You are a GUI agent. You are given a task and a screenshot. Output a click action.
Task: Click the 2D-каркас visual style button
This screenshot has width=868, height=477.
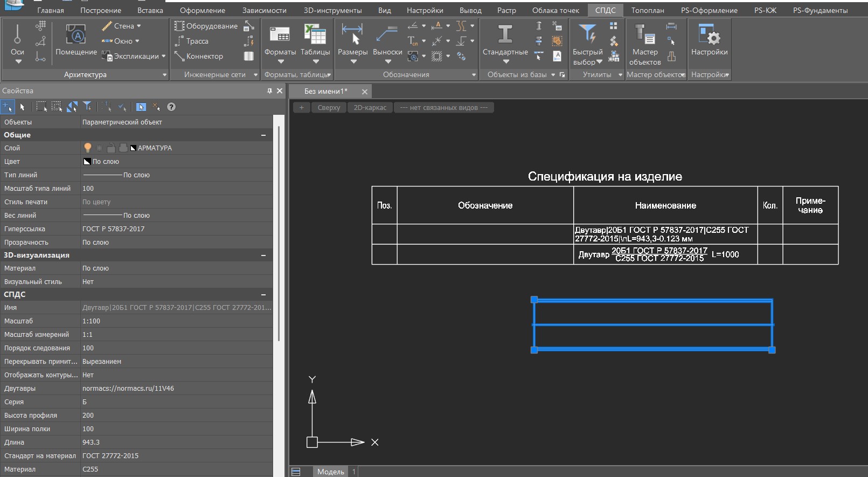tap(370, 107)
